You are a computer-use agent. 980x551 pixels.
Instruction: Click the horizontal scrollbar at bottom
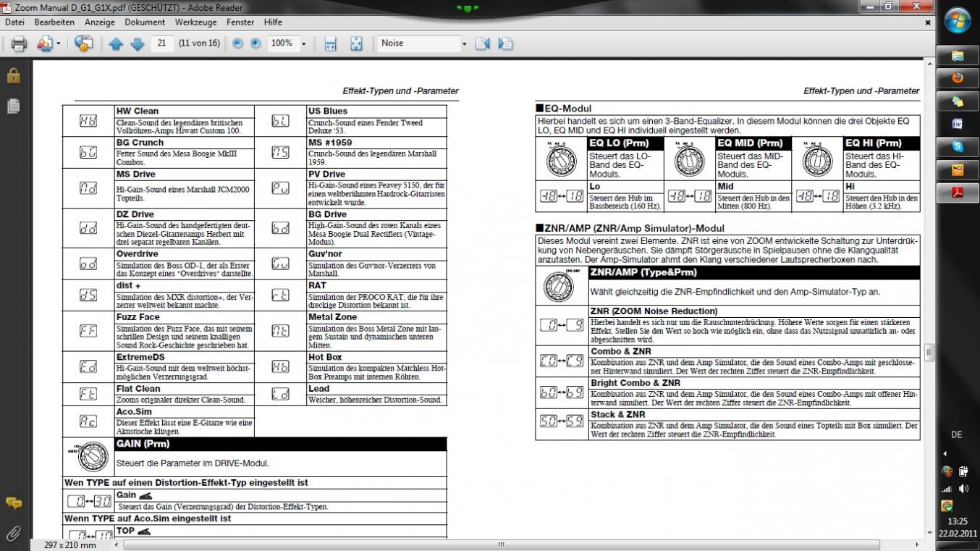click(499, 544)
